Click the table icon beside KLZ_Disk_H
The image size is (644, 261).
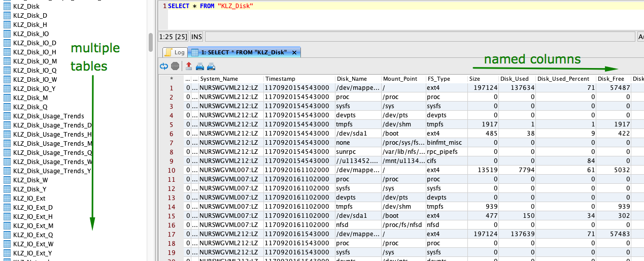point(7,24)
